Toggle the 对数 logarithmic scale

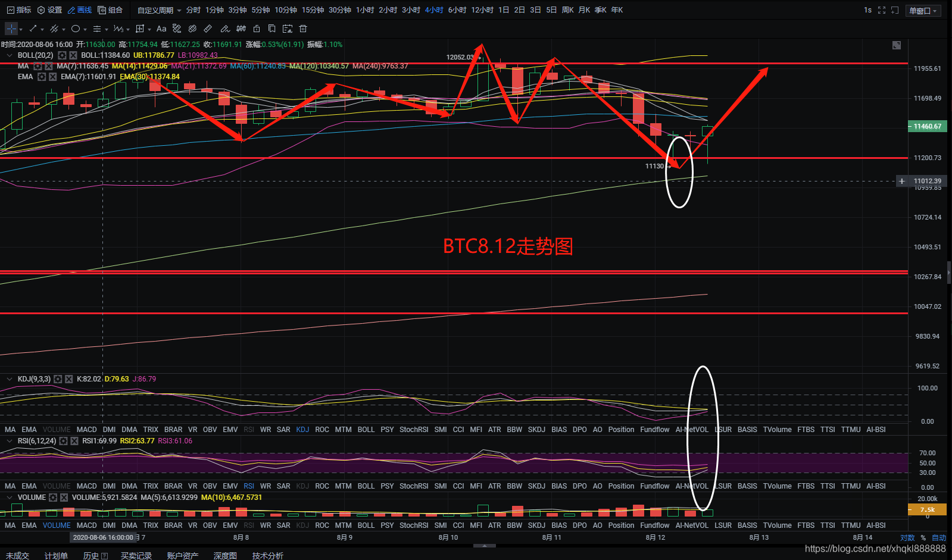[x=907, y=537]
